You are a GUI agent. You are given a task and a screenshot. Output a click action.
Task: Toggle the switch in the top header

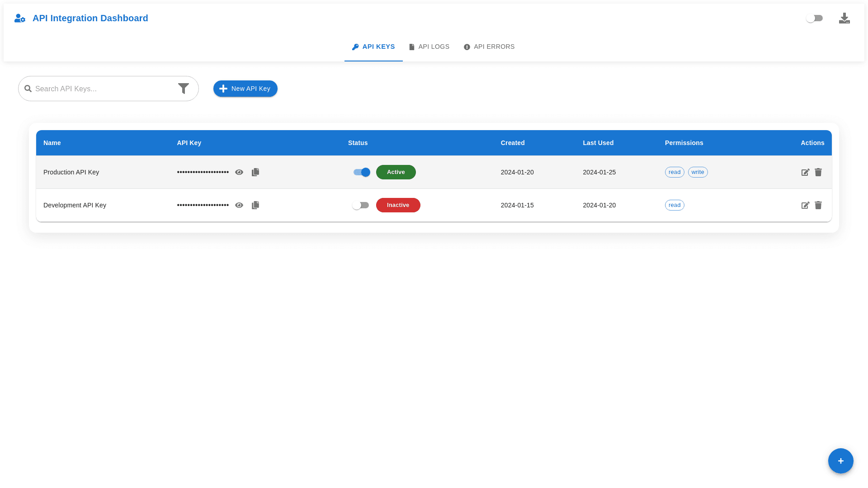pos(815,19)
